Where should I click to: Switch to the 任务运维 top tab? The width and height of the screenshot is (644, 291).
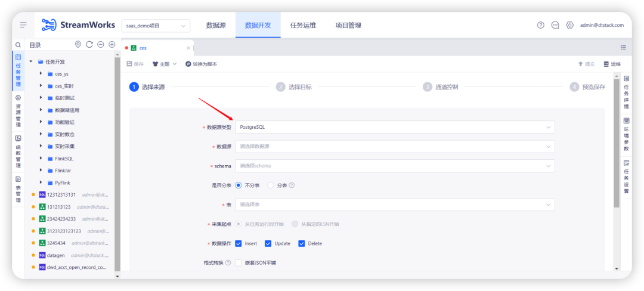click(x=303, y=25)
